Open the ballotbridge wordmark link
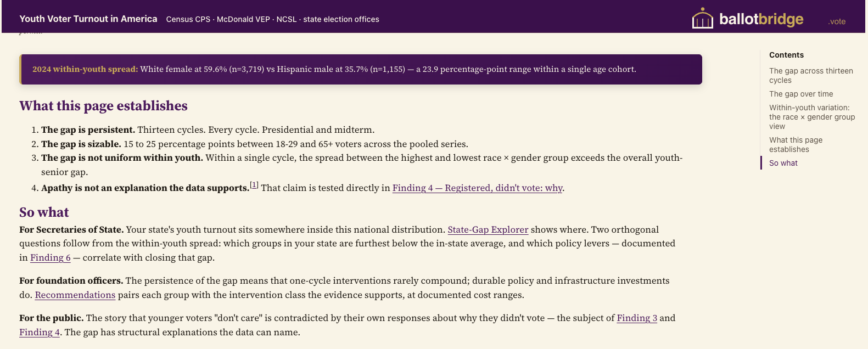868x349 pixels. coord(761,19)
